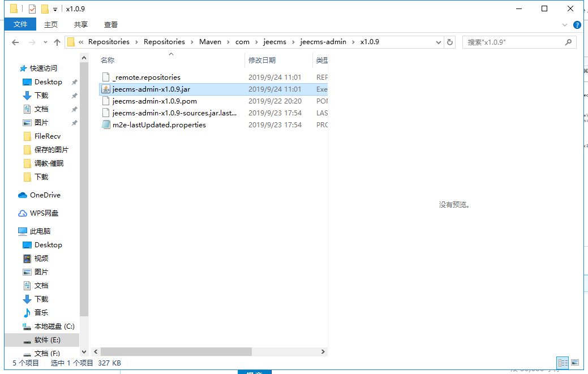Viewport: 588px width, 374px height.
Task: Open dropdown chevron after Maven breadcrumb
Action: [228, 42]
